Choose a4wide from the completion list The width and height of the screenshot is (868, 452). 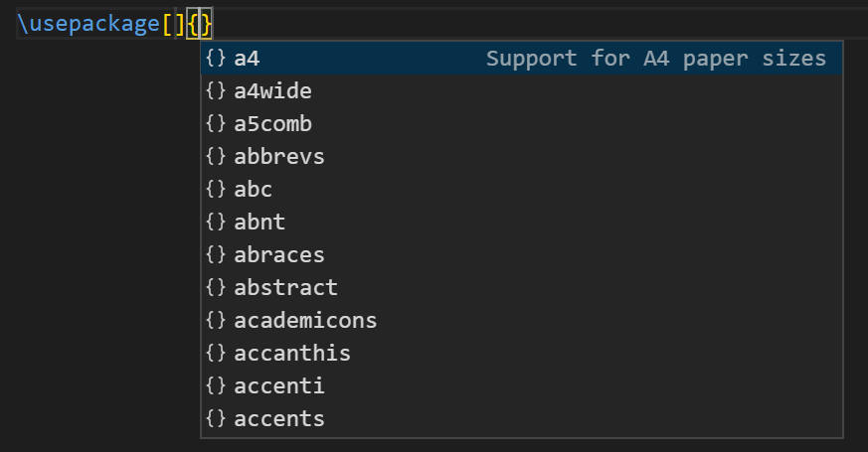[272, 91]
